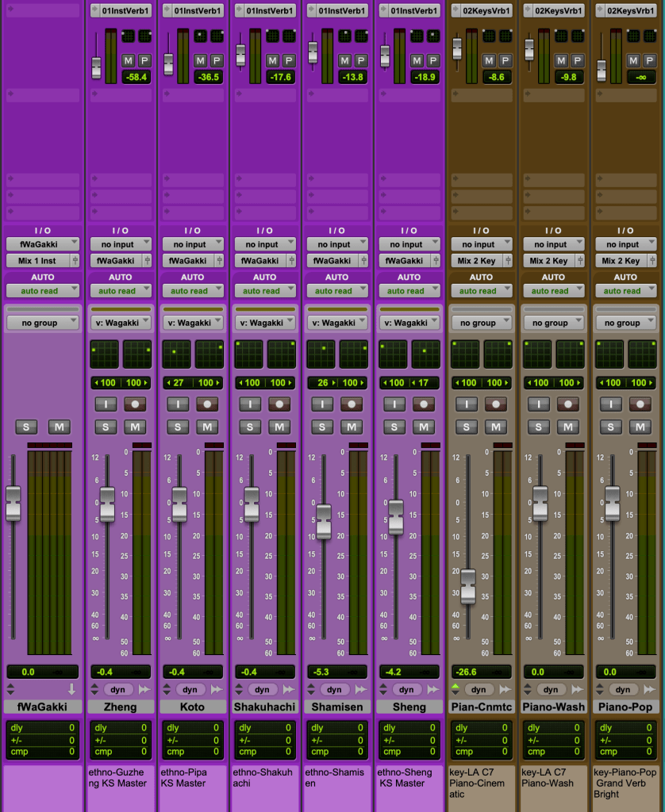Record-enable the Piano-Wash track
This screenshot has height=812, width=665.
tap(567, 404)
